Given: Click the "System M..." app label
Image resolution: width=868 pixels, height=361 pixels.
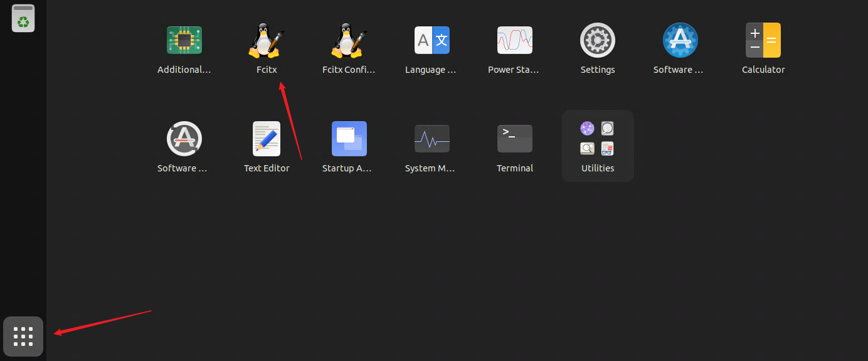Looking at the screenshot, I should (430, 168).
